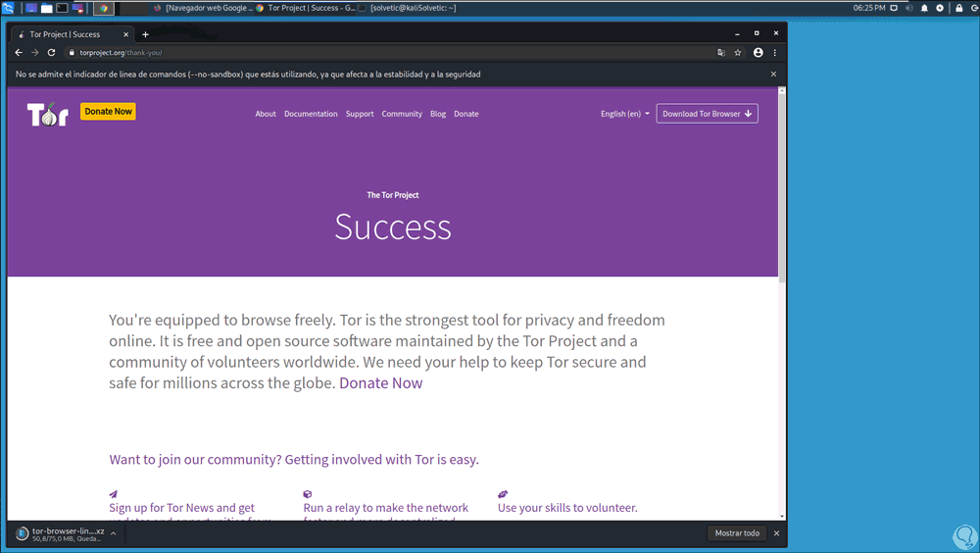The width and height of the screenshot is (980, 553).
Task: Visit the Blog from the navbar
Action: 438,114
